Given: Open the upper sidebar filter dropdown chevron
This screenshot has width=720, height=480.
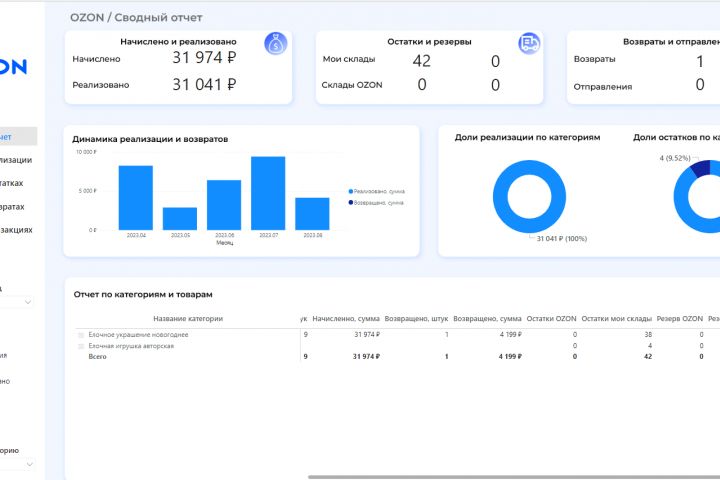Looking at the screenshot, I should 28,302.
